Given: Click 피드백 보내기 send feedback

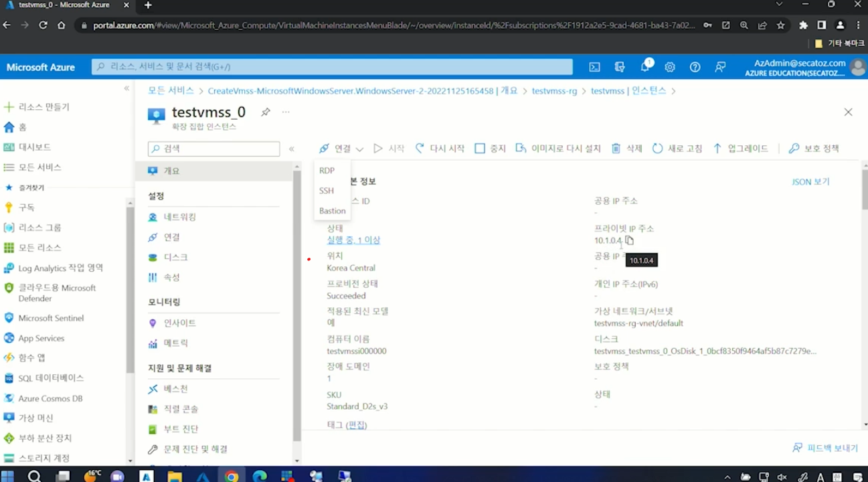Looking at the screenshot, I should [x=825, y=448].
